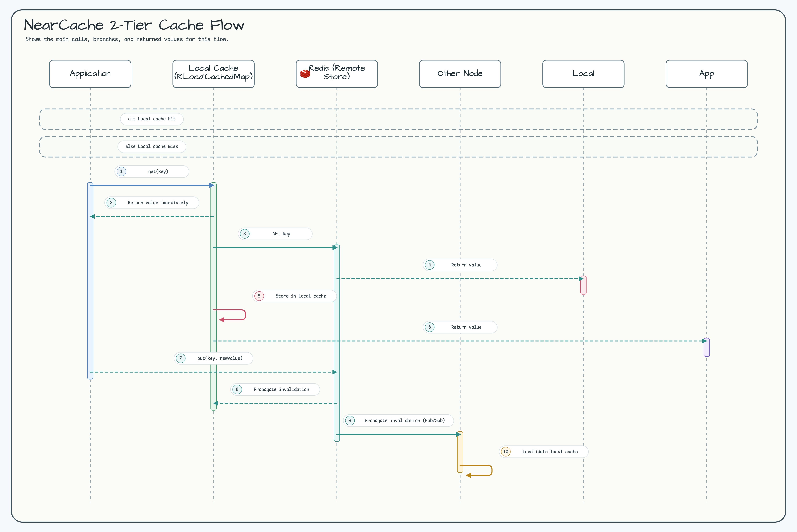The height and width of the screenshot is (532, 797).
Task: Click the 'Propagate invalidation (Pub/Sub)' label
Action: [398, 421]
